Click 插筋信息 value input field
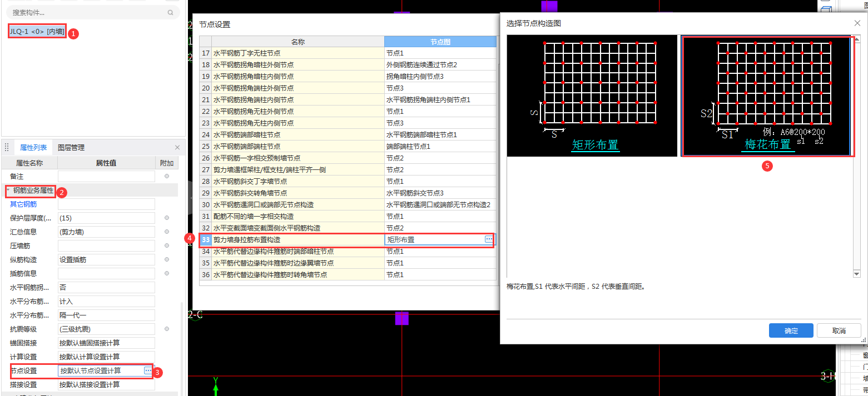This screenshot has height=396, width=868. (x=106, y=273)
